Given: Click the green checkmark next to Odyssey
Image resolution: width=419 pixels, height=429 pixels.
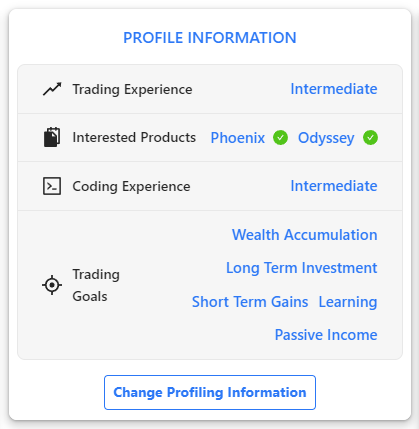Looking at the screenshot, I should (370, 137).
